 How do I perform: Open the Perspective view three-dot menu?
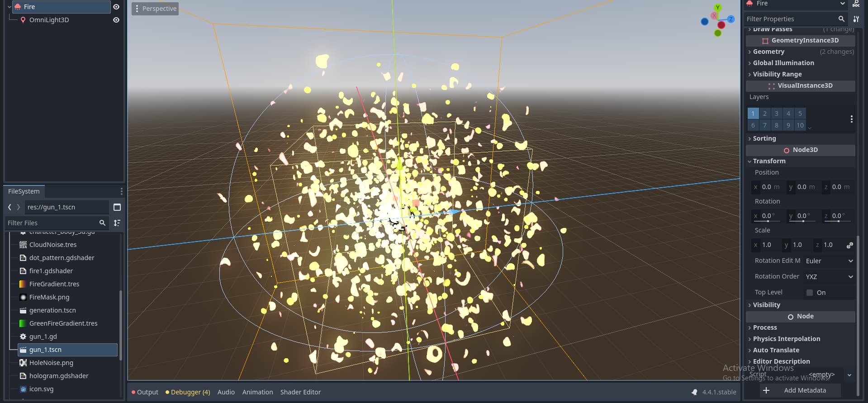tap(137, 9)
